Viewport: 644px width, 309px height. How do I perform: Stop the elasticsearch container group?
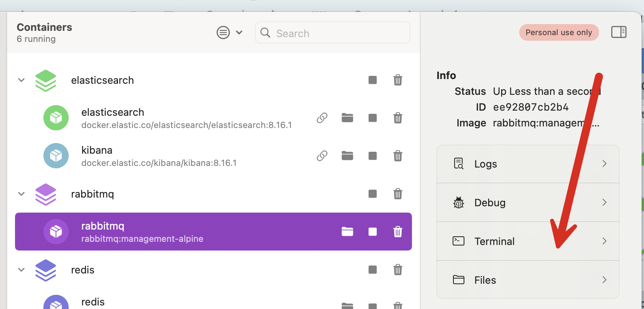point(373,80)
